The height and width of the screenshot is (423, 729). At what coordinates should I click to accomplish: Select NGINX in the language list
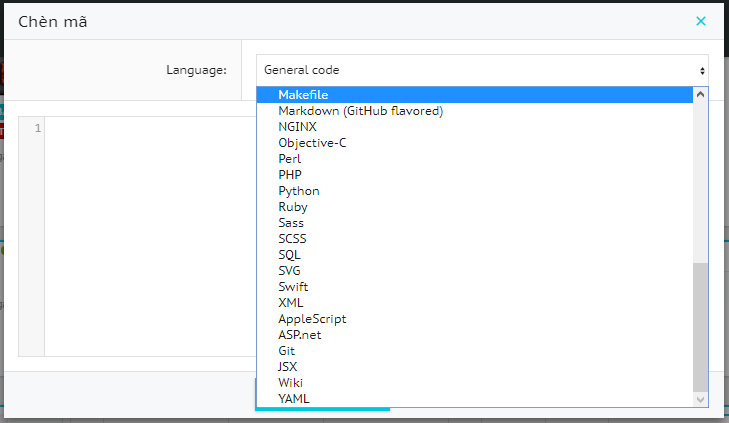point(297,127)
